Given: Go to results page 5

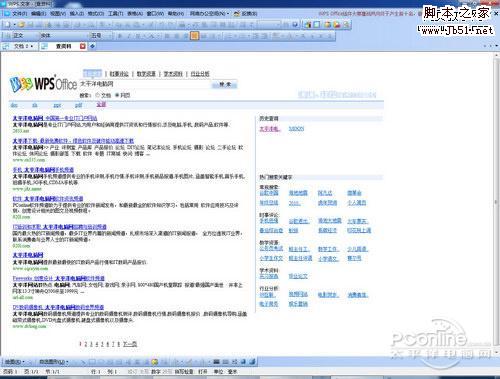Looking at the screenshot, I should point(102,344).
